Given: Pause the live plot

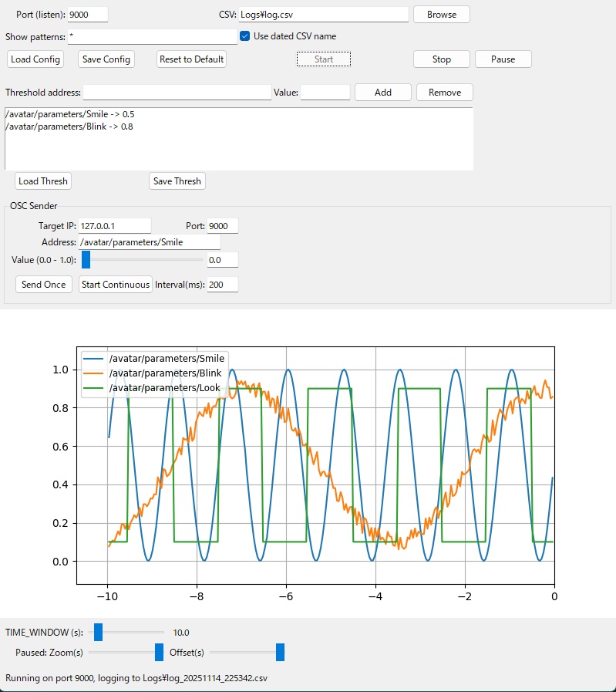Looking at the screenshot, I should pyautogui.click(x=503, y=59).
